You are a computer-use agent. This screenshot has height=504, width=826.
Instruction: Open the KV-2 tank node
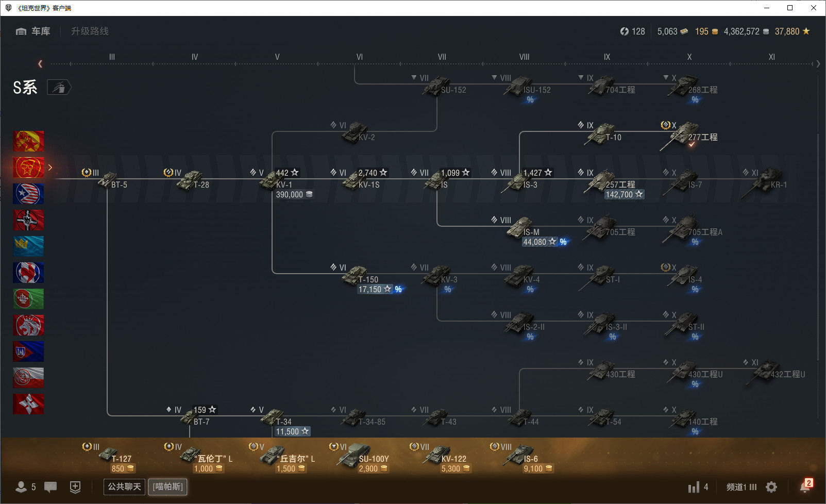coord(353,132)
